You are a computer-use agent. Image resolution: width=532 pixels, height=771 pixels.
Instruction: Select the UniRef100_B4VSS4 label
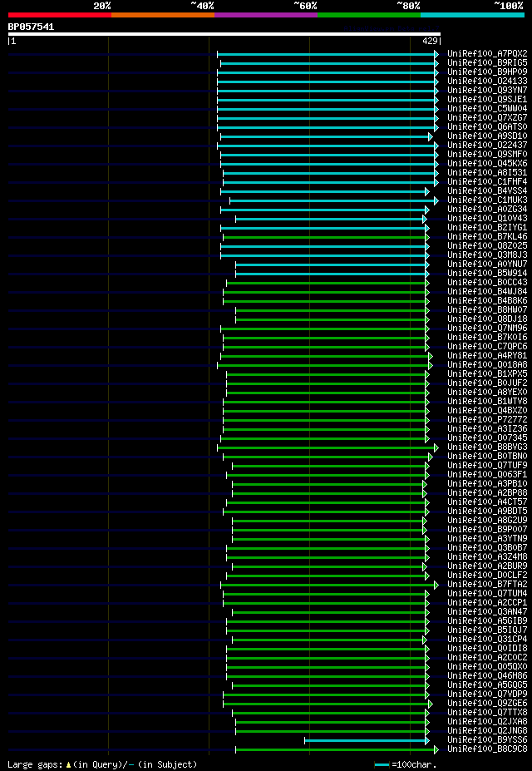487,191
